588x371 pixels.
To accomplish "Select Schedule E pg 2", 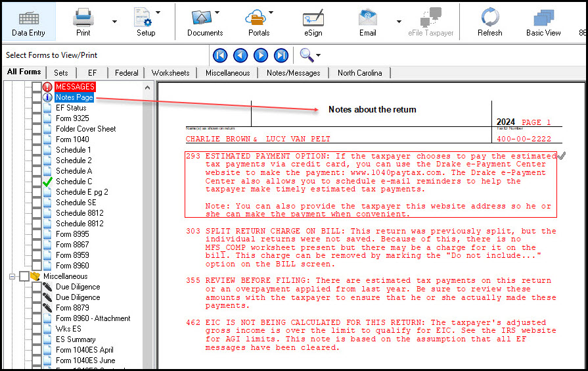I will [81, 192].
